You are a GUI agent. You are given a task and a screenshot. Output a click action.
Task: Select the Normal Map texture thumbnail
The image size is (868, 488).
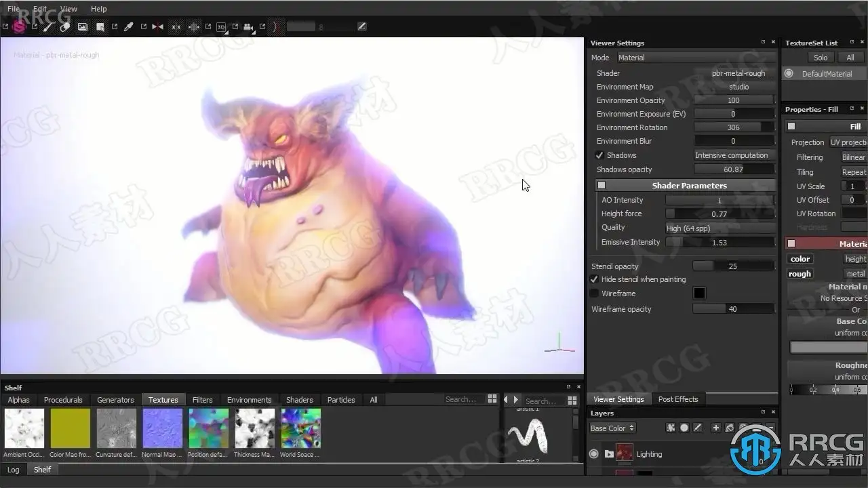pos(163,428)
